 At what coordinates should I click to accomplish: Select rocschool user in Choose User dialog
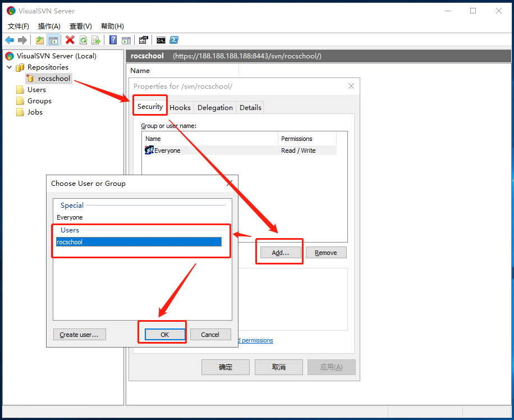tap(139, 242)
